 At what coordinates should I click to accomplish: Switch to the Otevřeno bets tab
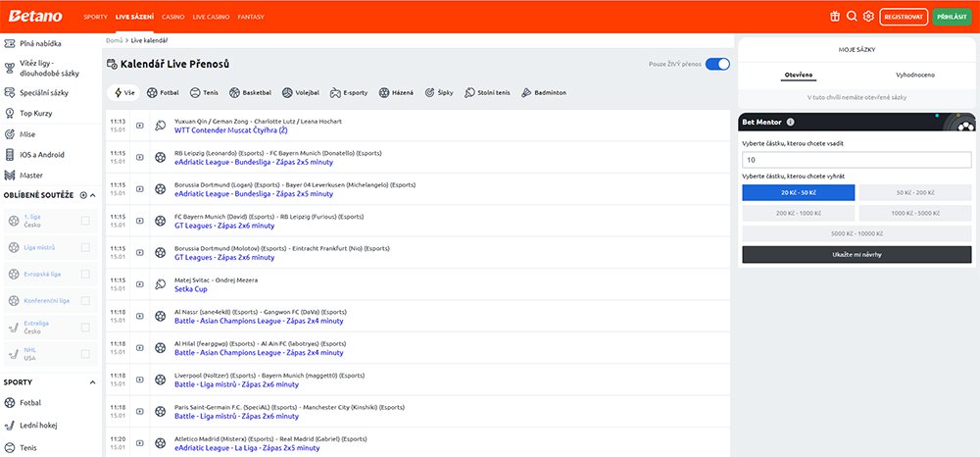click(799, 75)
